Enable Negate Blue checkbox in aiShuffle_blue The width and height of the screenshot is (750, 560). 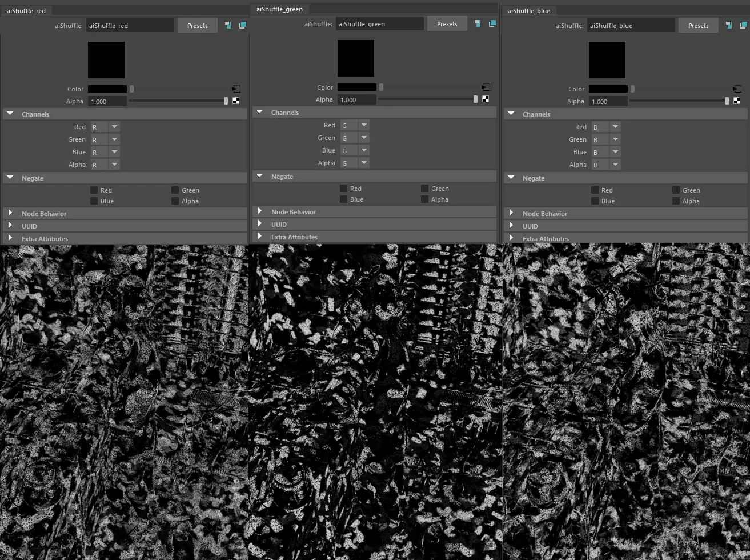(x=595, y=201)
